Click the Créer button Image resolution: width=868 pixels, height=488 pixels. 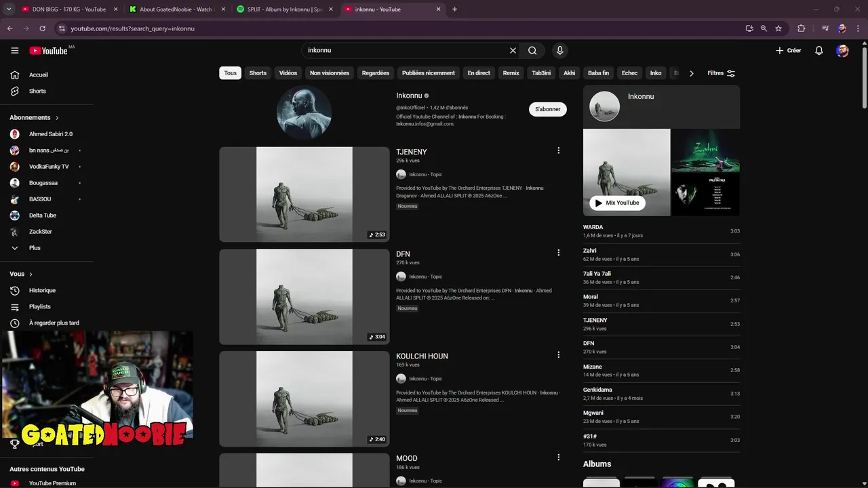point(789,51)
